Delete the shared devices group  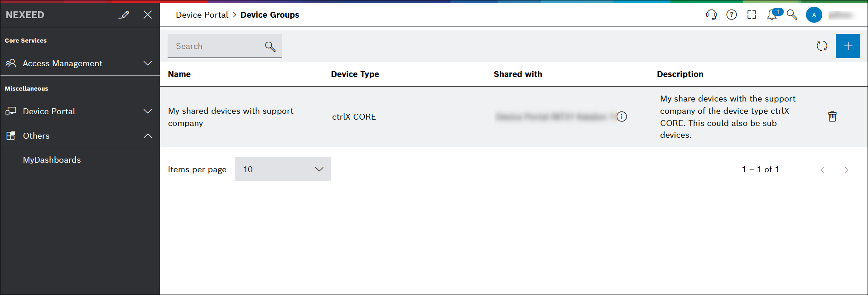832,116
